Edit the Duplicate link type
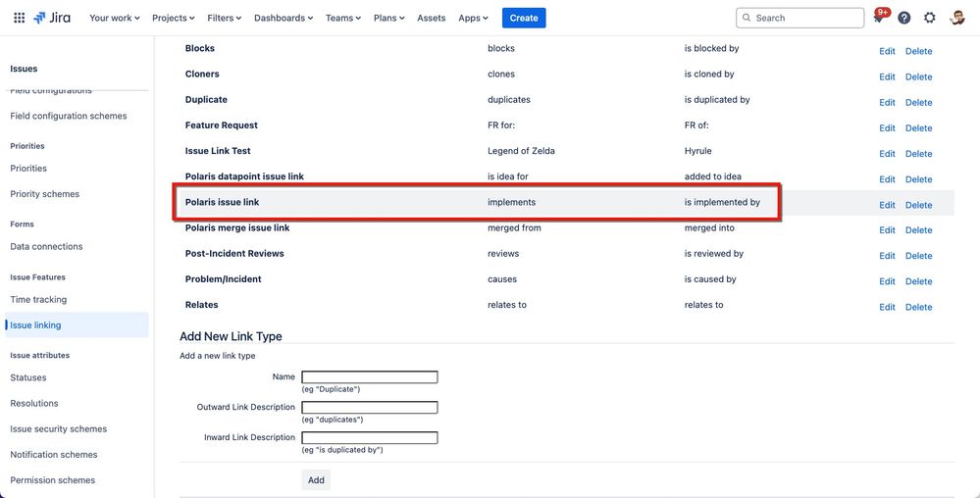 887,103
